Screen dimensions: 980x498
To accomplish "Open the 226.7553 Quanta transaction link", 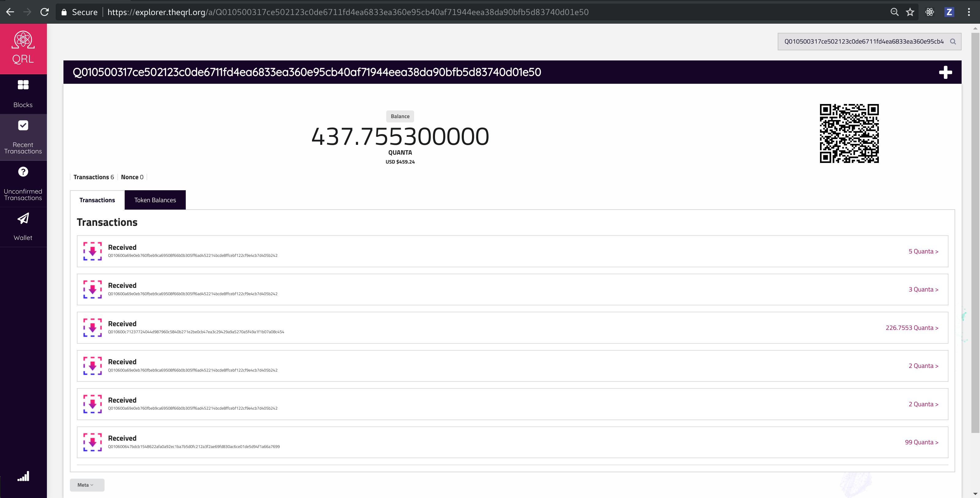I will coord(912,328).
